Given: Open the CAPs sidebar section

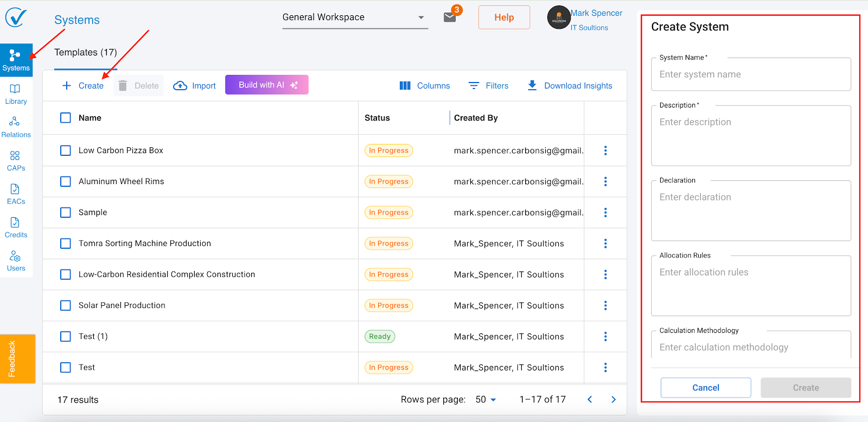Looking at the screenshot, I should (16, 161).
